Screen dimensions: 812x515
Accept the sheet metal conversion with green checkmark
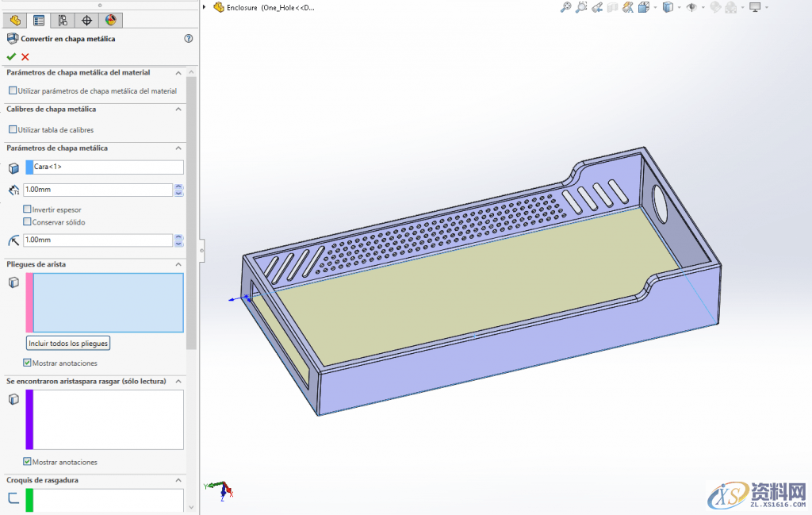click(12, 56)
